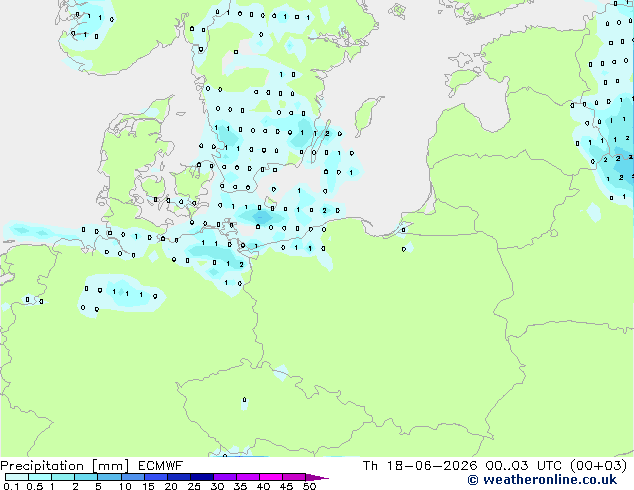The image size is (634, 490).
Task: Click the 35–40 mm legend color box
Action: [x=247, y=477]
